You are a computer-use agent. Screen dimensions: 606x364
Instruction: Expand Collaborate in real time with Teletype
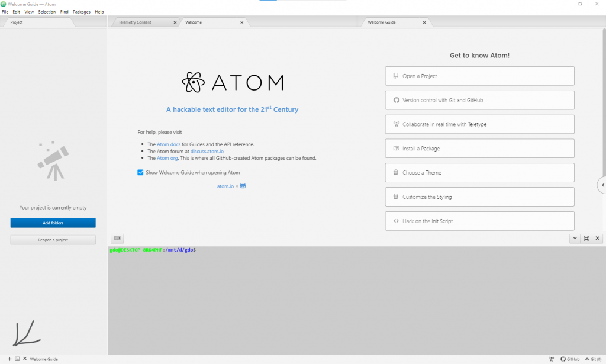479,124
